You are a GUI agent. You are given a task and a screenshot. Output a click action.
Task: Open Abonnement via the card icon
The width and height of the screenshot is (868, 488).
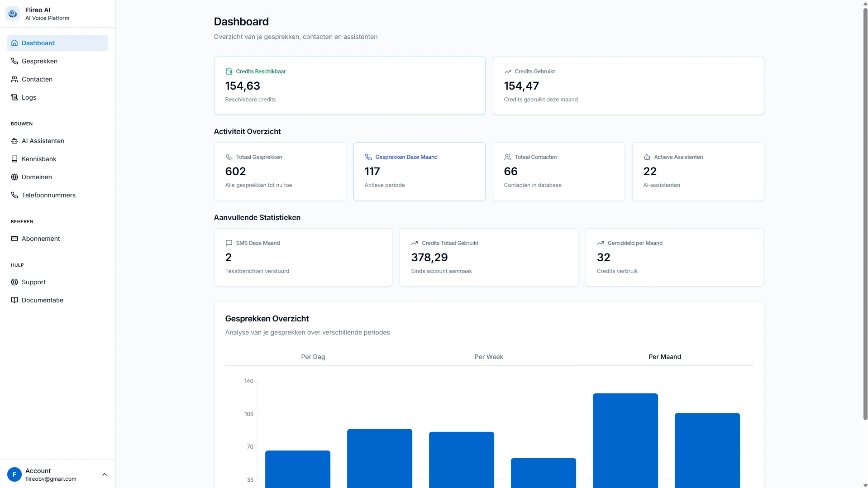(x=14, y=239)
